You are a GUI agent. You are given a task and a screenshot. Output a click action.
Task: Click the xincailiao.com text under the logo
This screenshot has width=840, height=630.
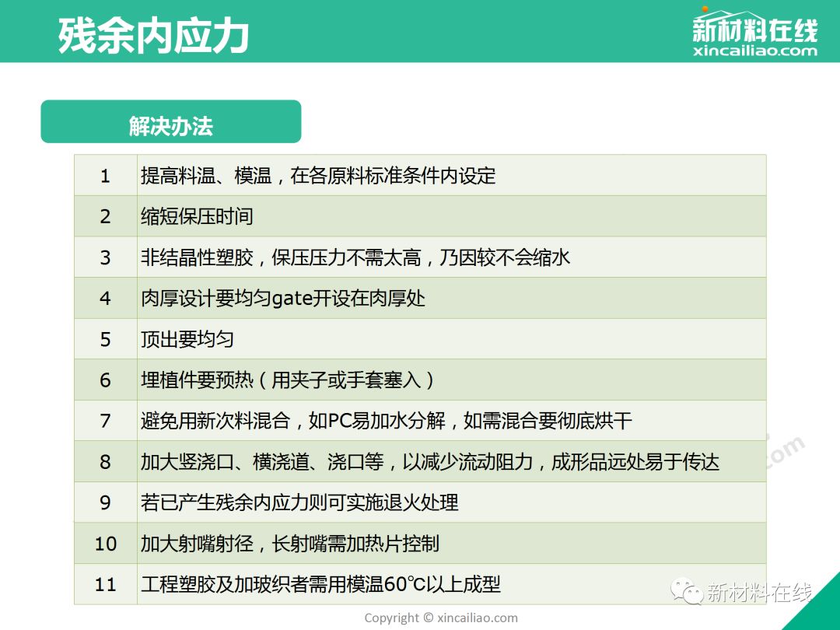click(754, 51)
